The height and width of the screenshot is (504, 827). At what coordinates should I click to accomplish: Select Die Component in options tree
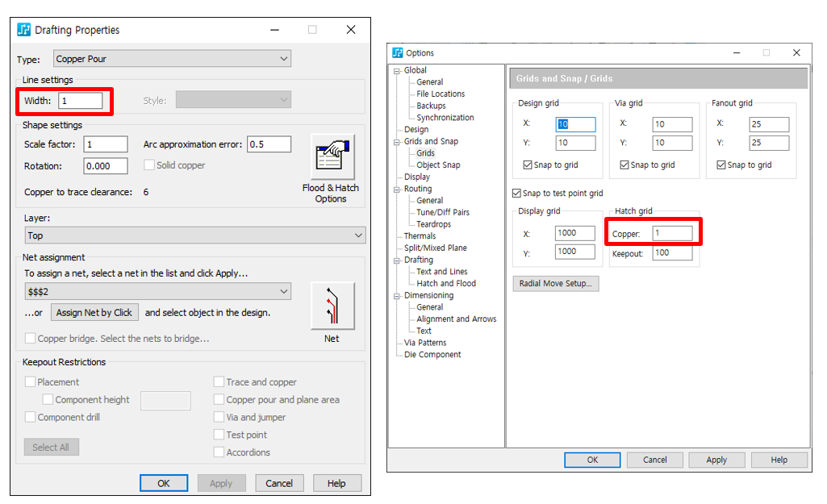(432, 355)
